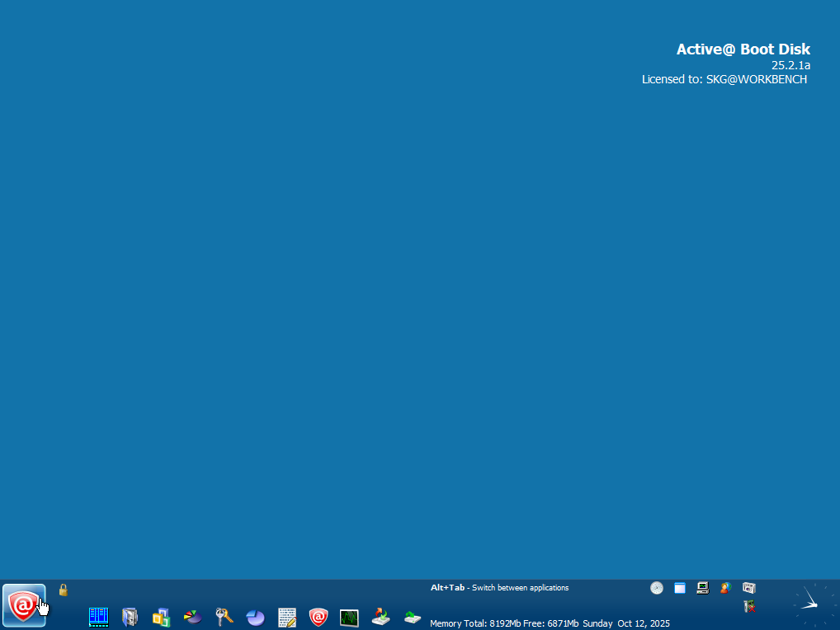Open the user with globe tray icon
This screenshot has width=840, height=630.
point(726,588)
